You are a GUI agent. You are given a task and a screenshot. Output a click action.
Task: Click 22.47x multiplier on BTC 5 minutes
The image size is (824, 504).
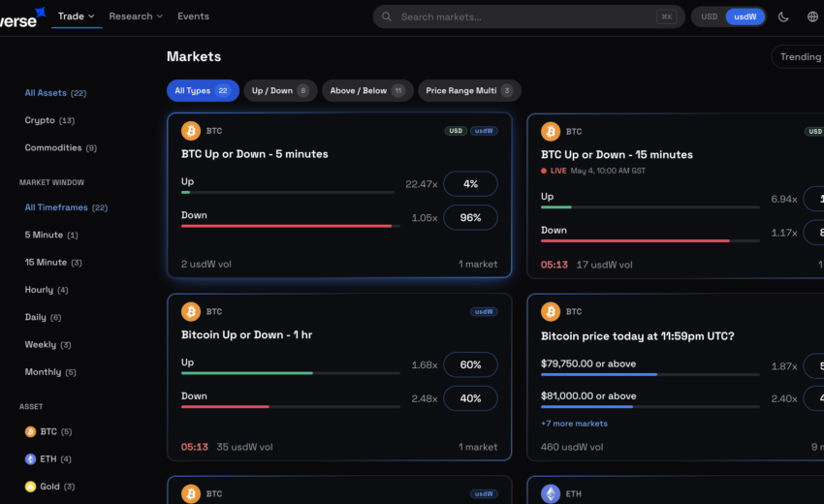[422, 184]
